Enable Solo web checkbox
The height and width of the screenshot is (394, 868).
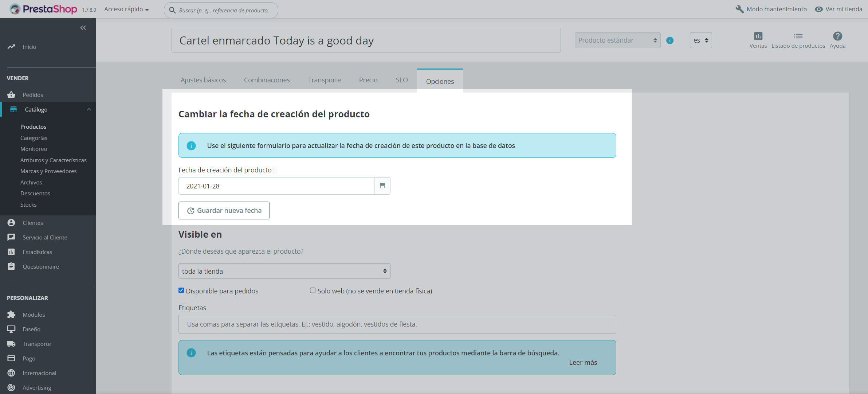pyautogui.click(x=313, y=290)
